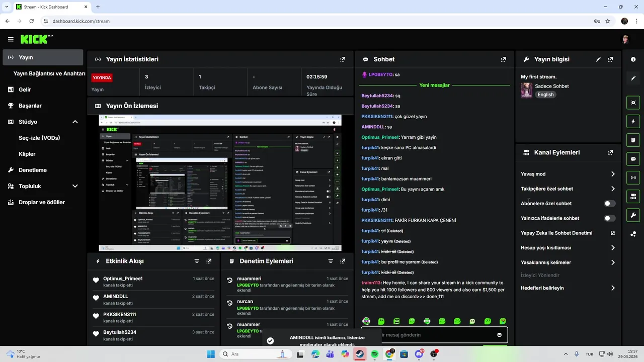Click the pencil icon in the right rail
This screenshot has height=362, width=644.
(x=633, y=78)
